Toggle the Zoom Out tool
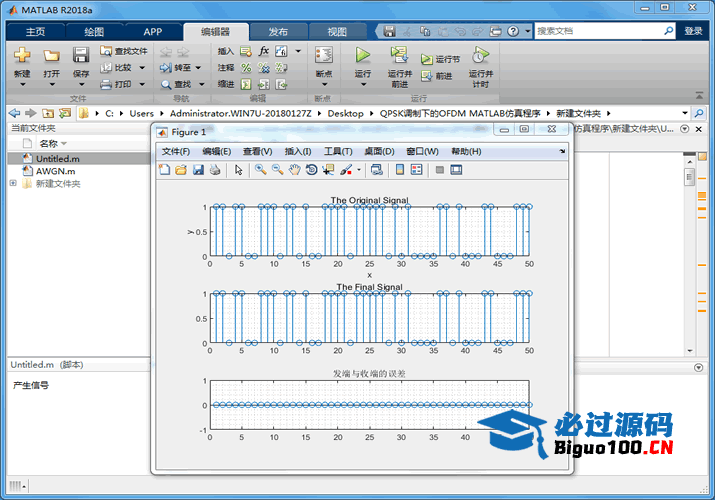The height and width of the screenshot is (500, 715). tap(278, 170)
